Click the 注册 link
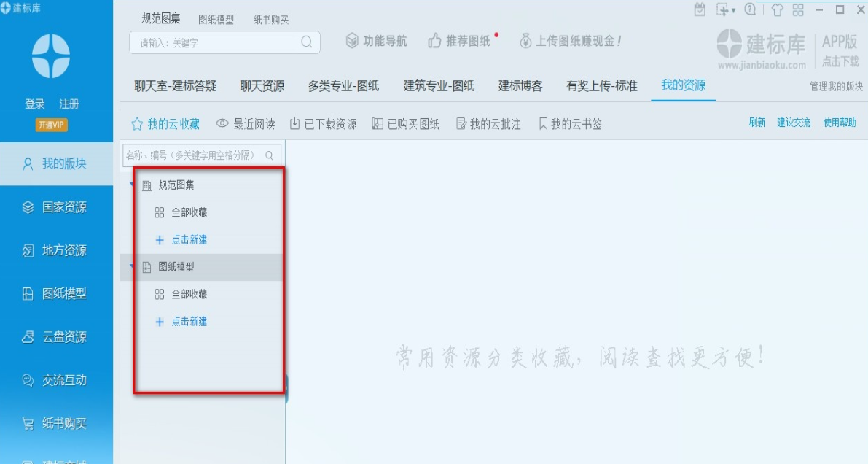The height and width of the screenshot is (464, 868). point(69,104)
